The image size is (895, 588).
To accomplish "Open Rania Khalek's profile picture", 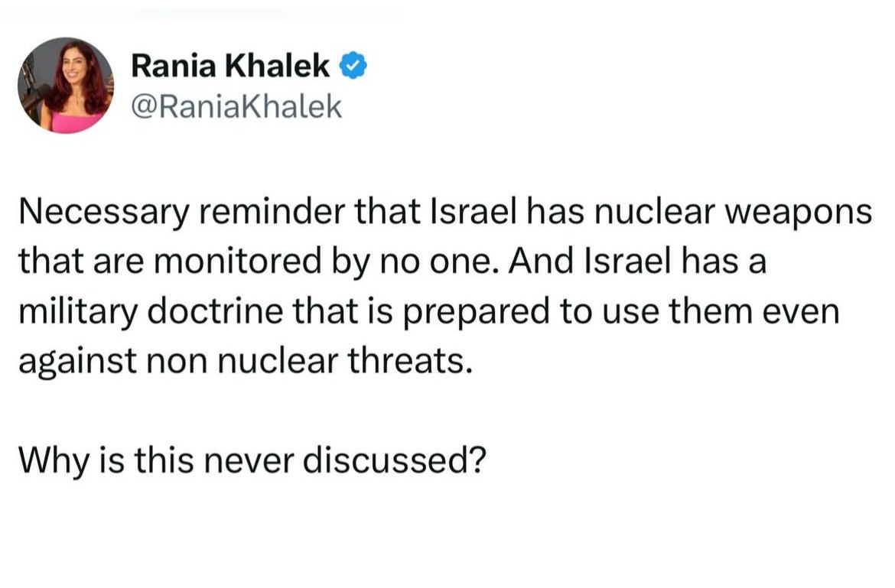I will 66,86.
